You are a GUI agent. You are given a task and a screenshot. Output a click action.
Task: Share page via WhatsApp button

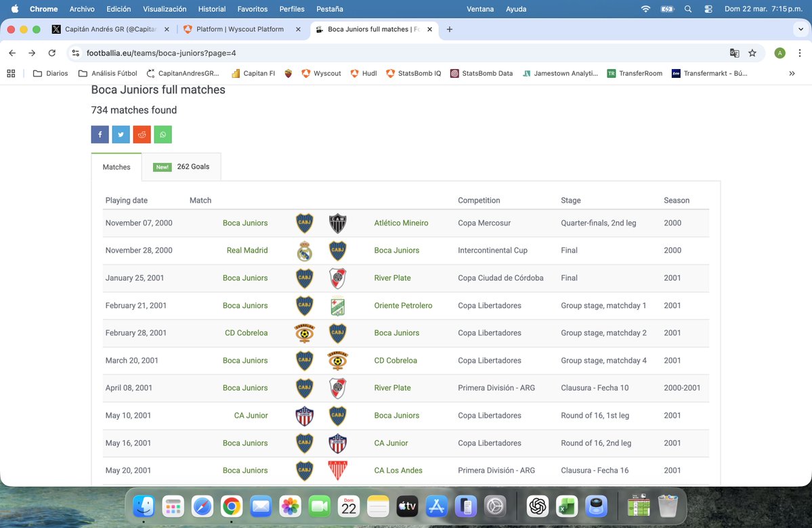point(163,135)
